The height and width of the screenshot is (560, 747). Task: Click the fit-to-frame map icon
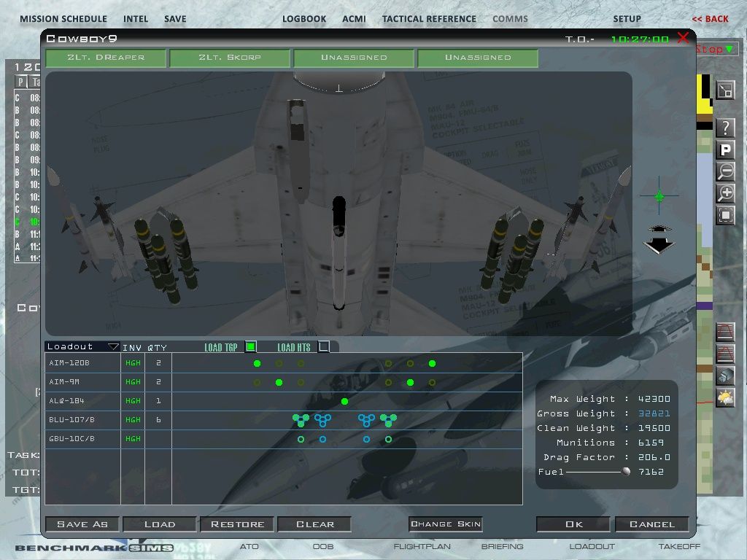click(x=726, y=215)
